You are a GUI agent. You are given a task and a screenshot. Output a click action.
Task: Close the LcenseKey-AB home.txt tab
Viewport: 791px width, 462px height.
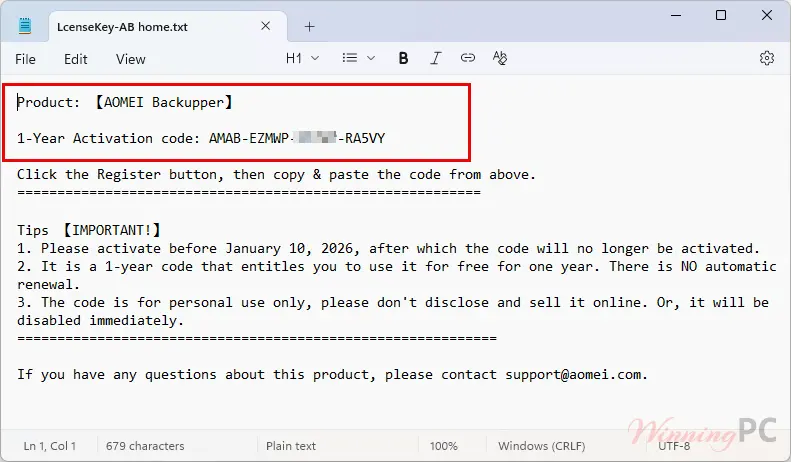(x=265, y=26)
